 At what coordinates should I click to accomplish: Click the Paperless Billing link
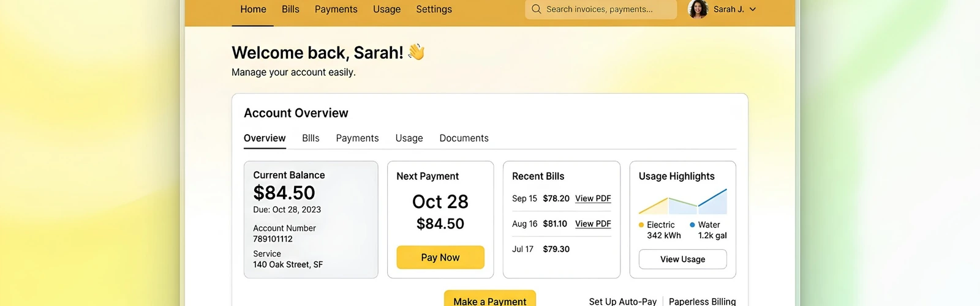click(702, 302)
